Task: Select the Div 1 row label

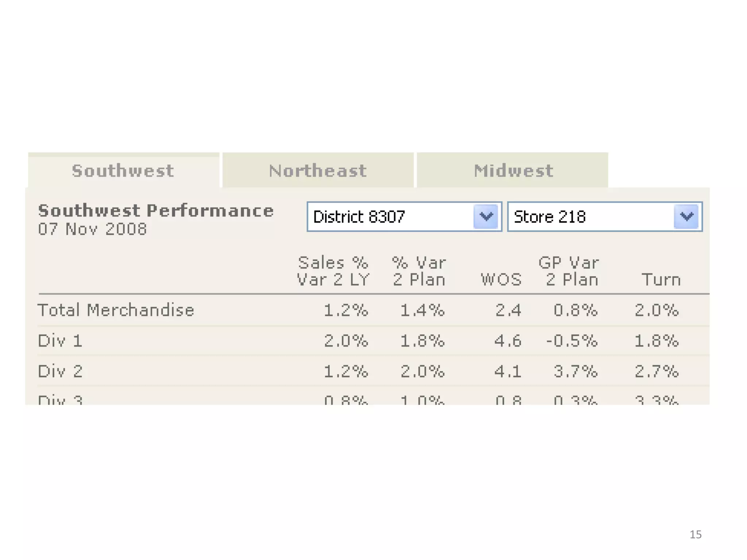Action: [60, 341]
